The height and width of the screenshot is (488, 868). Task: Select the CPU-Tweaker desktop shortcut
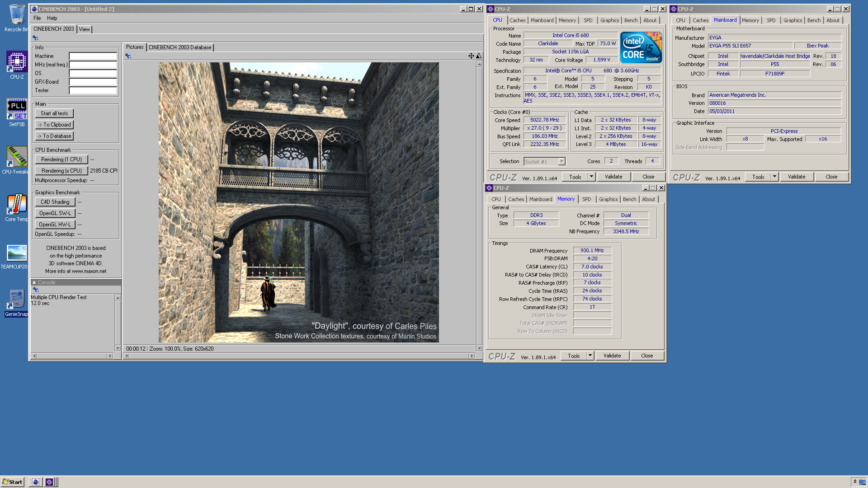17,160
